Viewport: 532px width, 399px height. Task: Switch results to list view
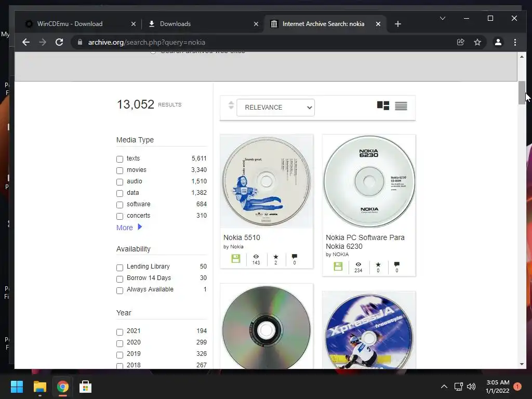pos(401,106)
